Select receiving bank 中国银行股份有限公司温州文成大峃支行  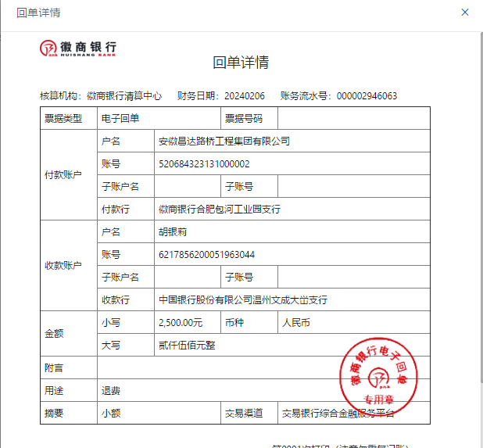(x=242, y=300)
